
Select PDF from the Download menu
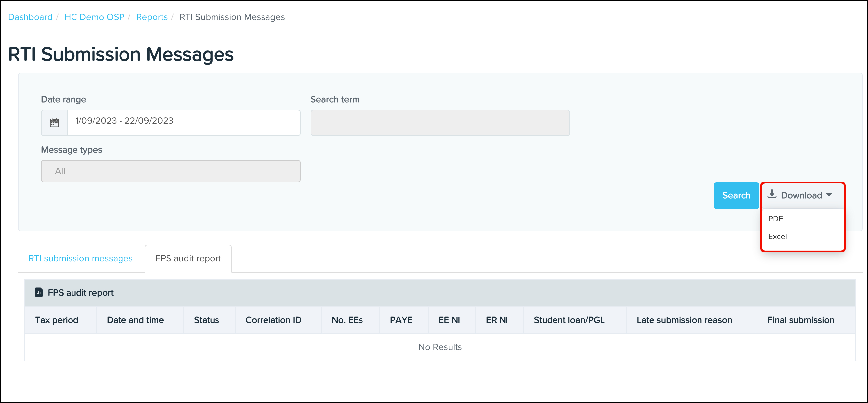pyautogui.click(x=776, y=218)
